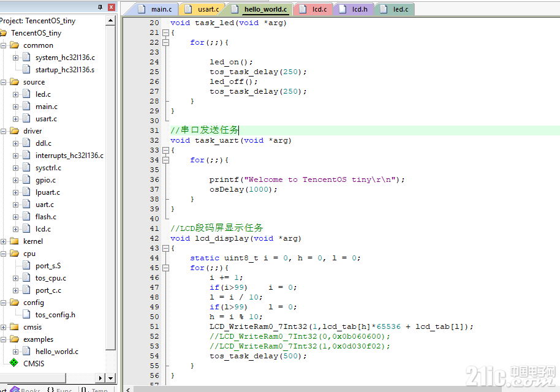Expand the ddl.c file node
Screen dimensions: 560x392
pyautogui.click(x=15, y=143)
